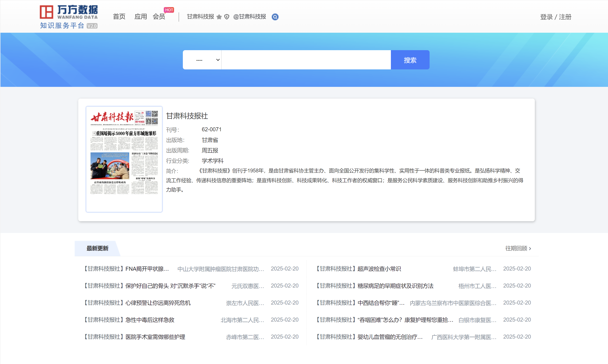This screenshot has width=608, height=364.
Task: Click the 甘肃科技报社 title heading
Action: pyautogui.click(x=187, y=116)
